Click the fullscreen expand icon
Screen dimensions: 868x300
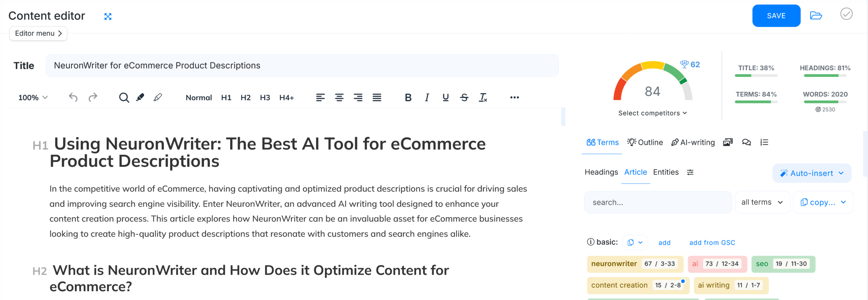click(x=108, y=17)
